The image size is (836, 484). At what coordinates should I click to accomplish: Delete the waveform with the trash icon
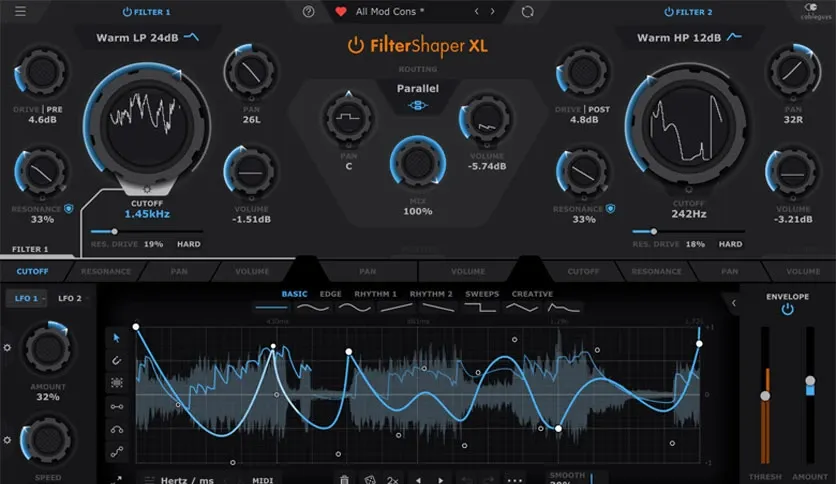[x=344, y=480]
